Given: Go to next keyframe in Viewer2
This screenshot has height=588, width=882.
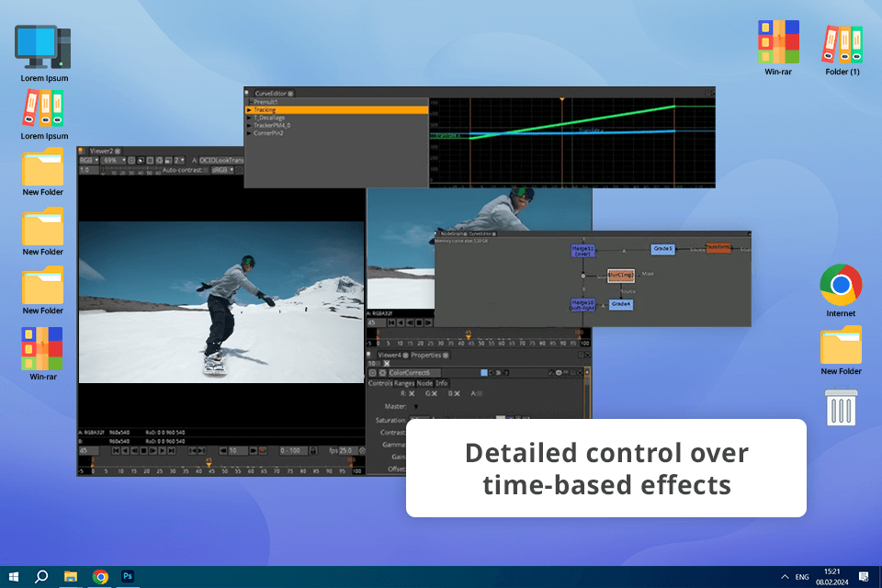Looking at the screenshot, I should (201, 451).
